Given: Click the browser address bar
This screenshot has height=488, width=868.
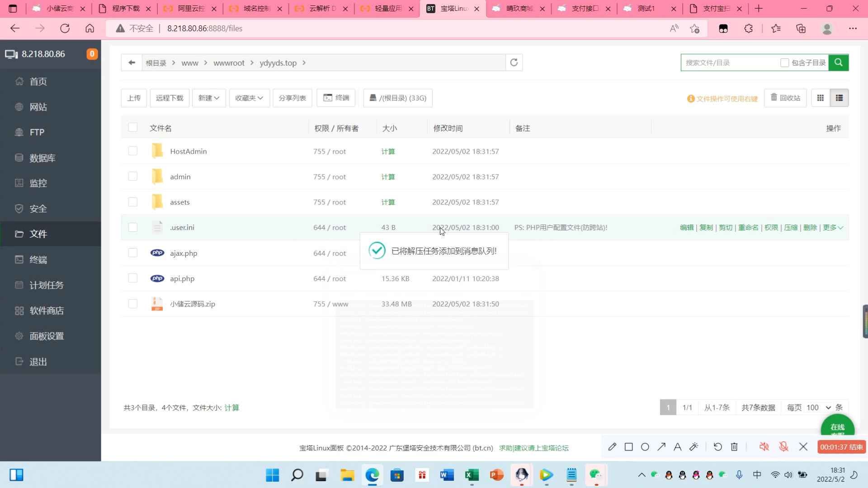Looking at the screenshot, I should click(407, 28).
